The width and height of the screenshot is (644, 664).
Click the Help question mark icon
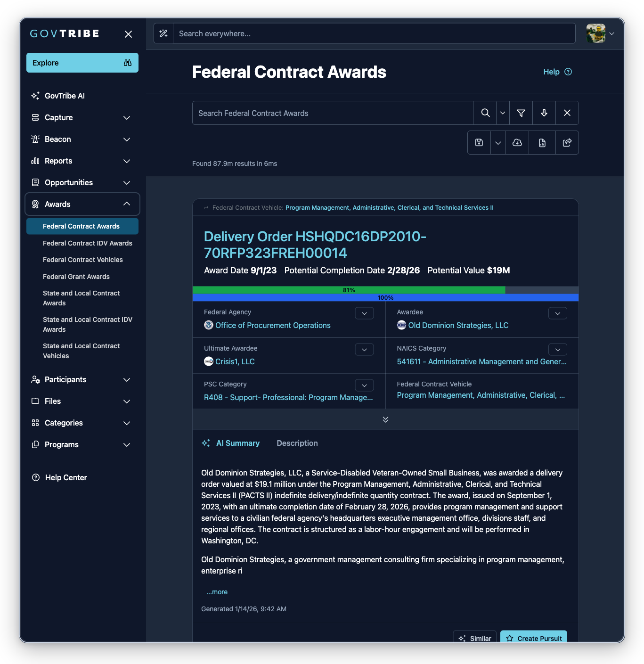[568, 72]
